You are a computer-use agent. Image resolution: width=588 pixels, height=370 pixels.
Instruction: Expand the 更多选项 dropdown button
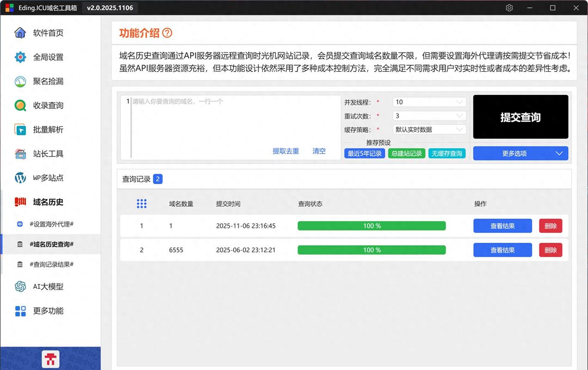click(520, 153)
